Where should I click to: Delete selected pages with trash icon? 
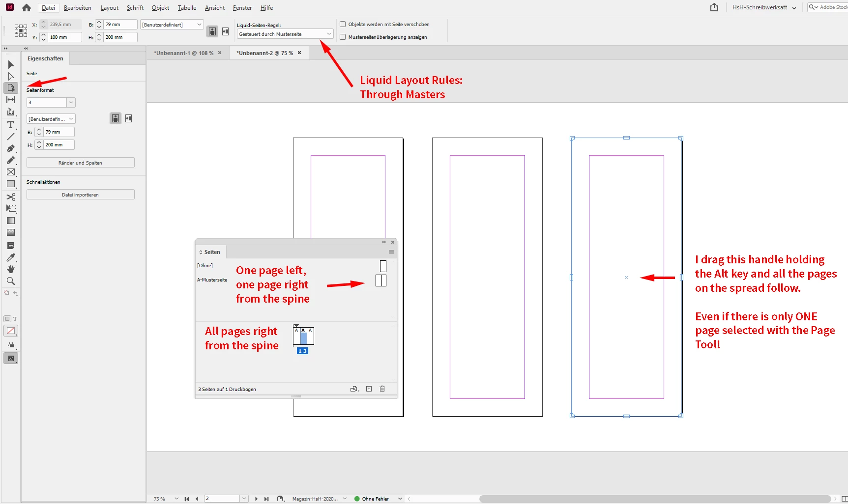[x=382, y=389]
